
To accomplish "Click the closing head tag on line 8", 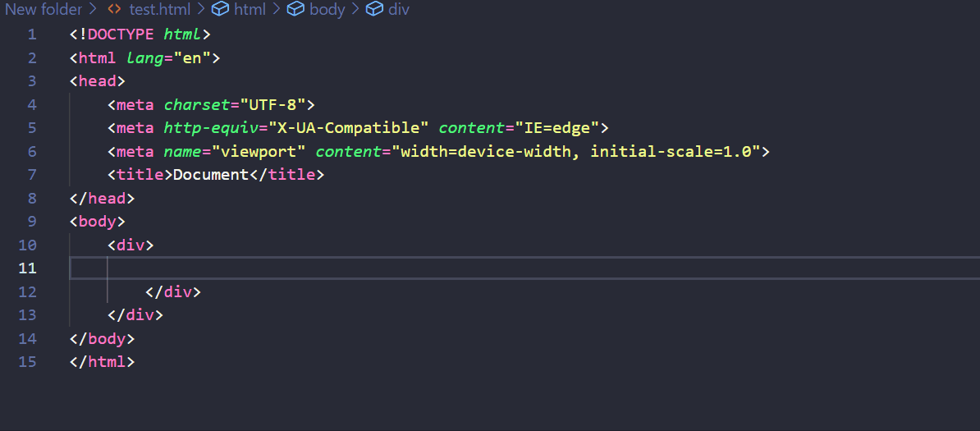I will (x=102, y=199).
